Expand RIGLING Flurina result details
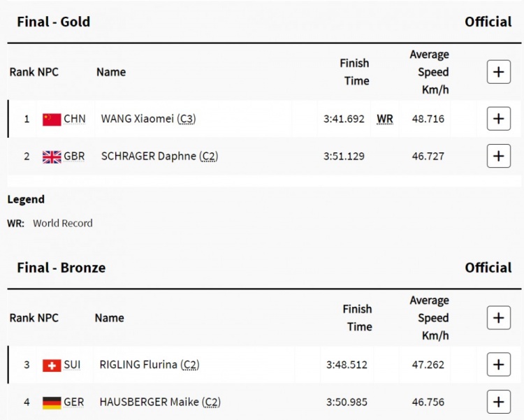Screen dimensions: 524x420 (x=499, y=365)
